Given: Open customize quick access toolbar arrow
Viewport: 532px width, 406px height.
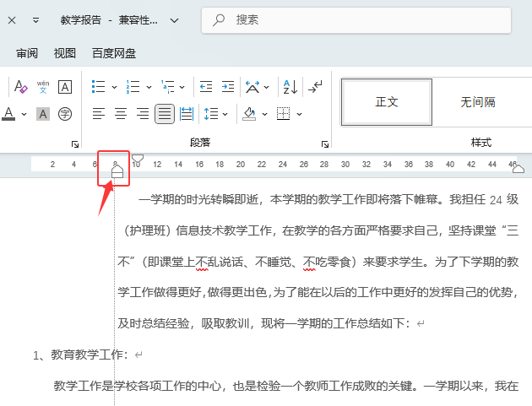Looking at the screenshot, I should click(35, 20).
